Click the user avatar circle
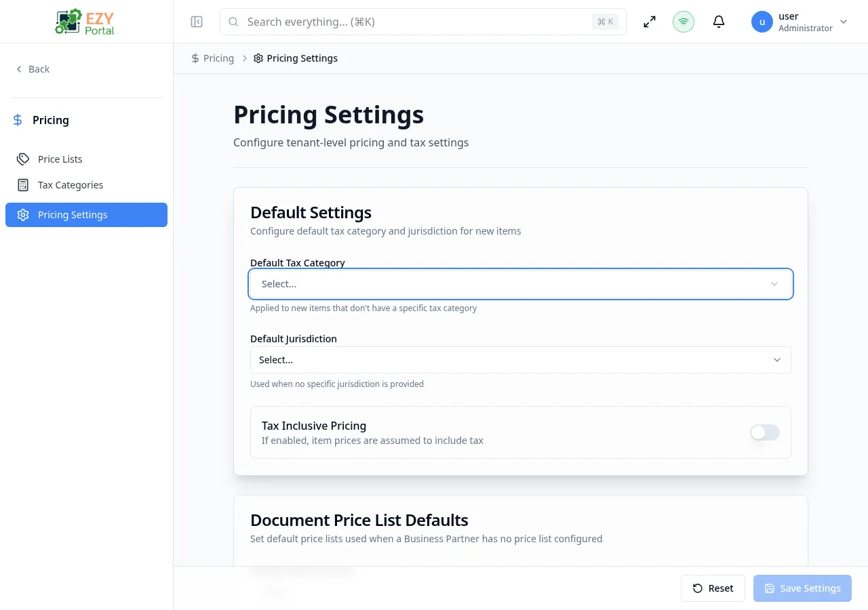Image resolution: width=868 pixels, height=610 pixels. point(762,21)
